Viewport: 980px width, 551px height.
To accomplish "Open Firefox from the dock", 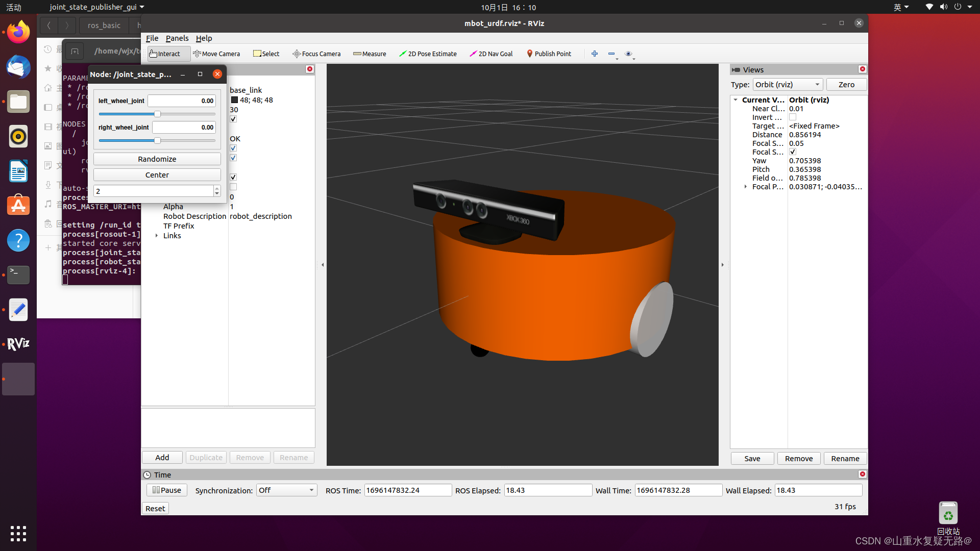I will pos(18,32).
